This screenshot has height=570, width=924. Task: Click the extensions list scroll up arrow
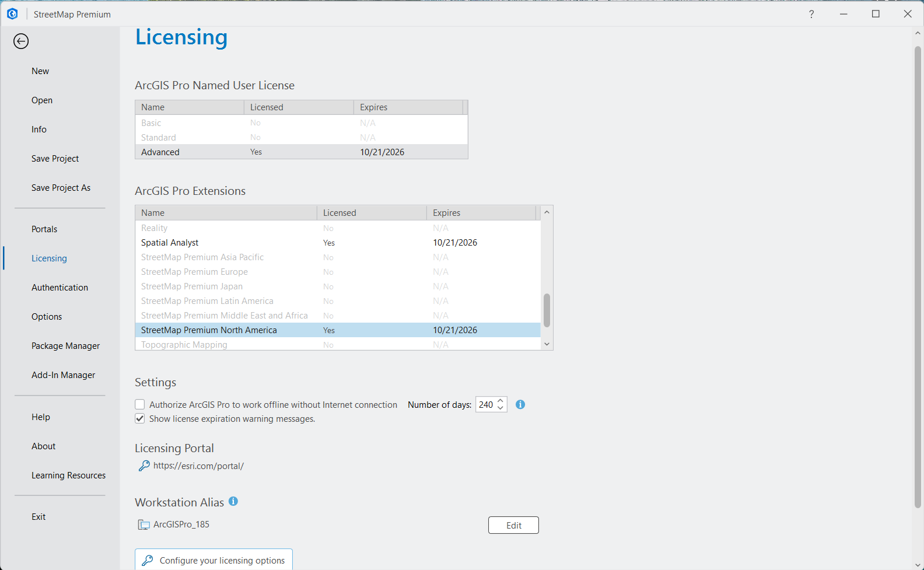point(547,212)
